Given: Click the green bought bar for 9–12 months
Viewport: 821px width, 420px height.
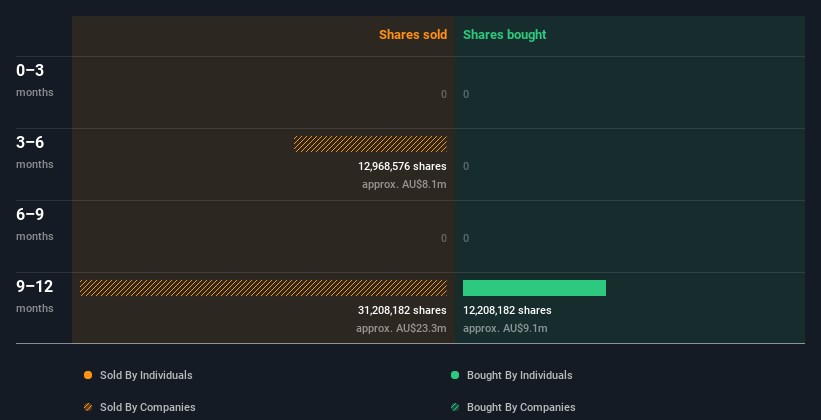Looking at the screenshot, I should [x=535, y=288].
